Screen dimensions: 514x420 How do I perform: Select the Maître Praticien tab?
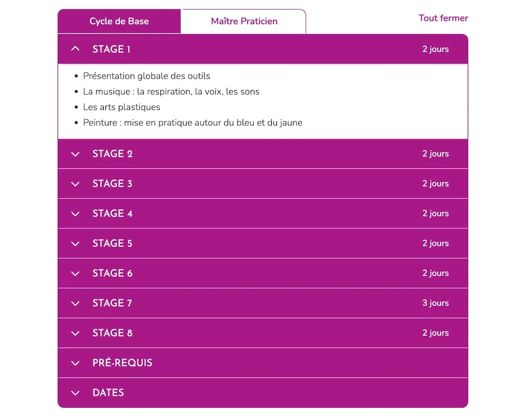pyautogui.click(x=244, y=21)
